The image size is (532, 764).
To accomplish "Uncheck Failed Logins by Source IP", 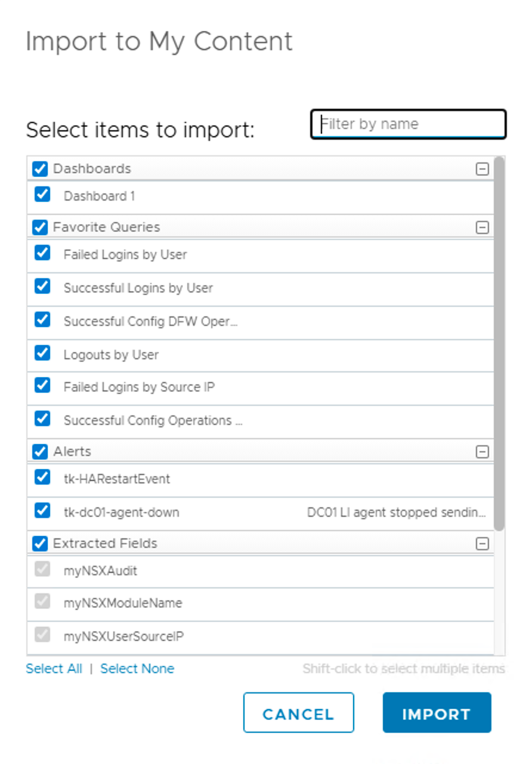I will tap(42, 386).
